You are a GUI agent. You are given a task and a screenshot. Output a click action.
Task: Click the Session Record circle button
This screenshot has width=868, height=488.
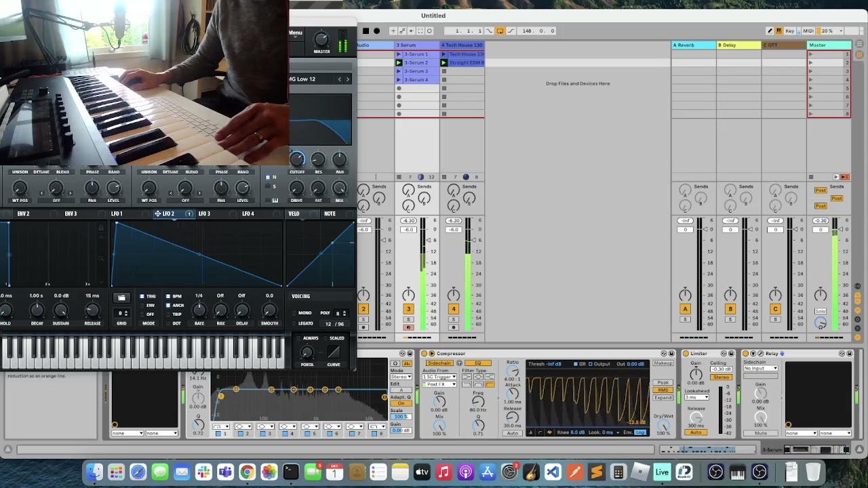pos(429,30)
